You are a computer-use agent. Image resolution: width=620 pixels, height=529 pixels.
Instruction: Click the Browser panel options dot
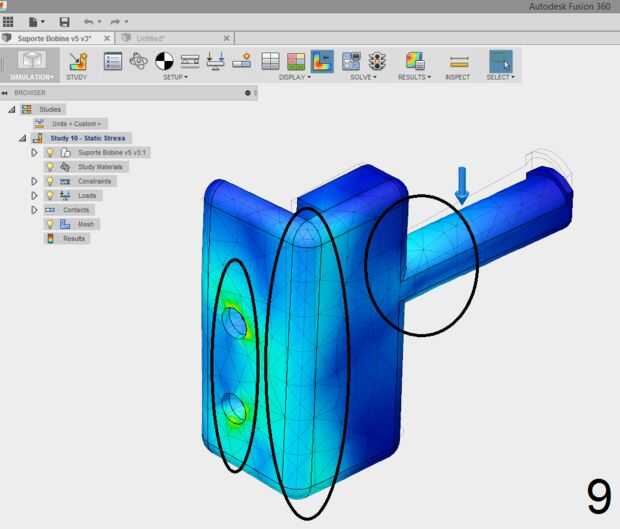[x=248, y=93]
